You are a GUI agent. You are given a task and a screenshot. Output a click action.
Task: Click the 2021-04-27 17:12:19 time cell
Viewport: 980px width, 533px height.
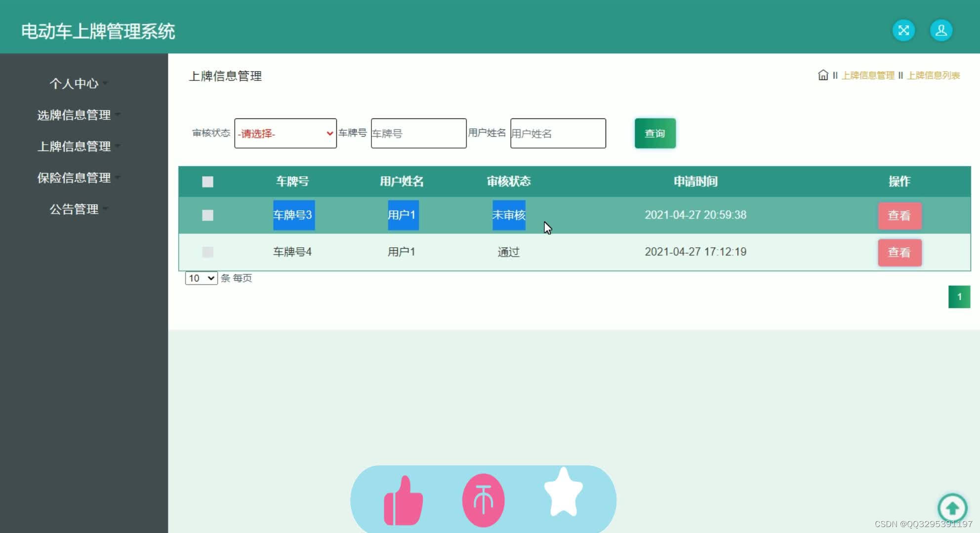695,252
